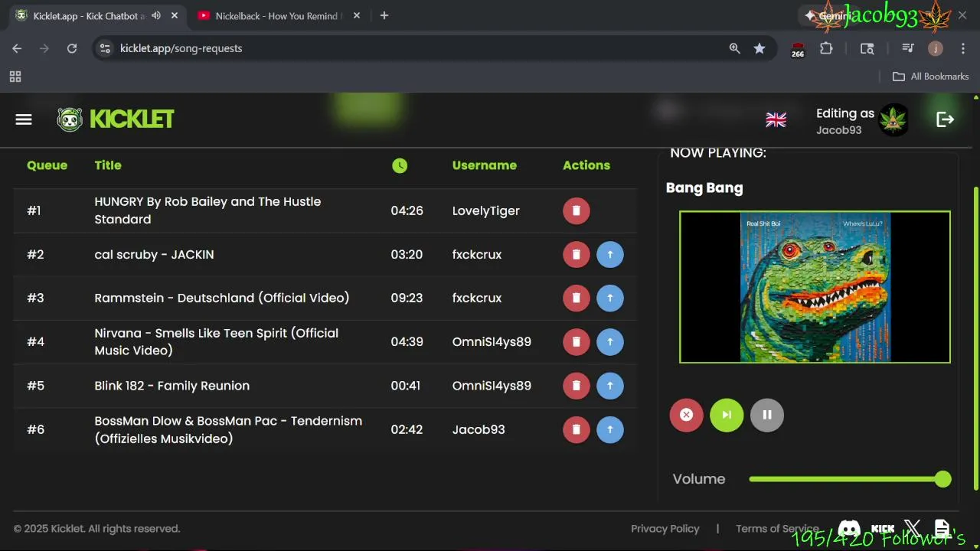
Task: Delete BossMan Dlow Tendernism from queue
Action: click(577, 429)
